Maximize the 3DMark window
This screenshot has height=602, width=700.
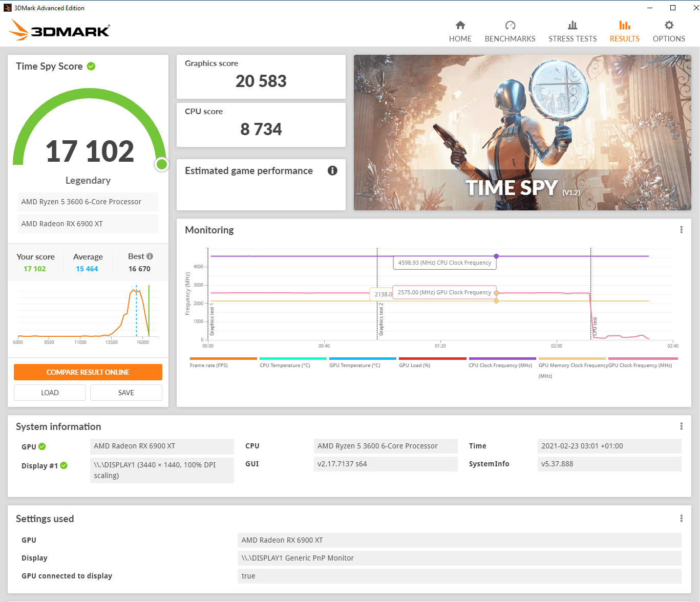pos(673,8)
